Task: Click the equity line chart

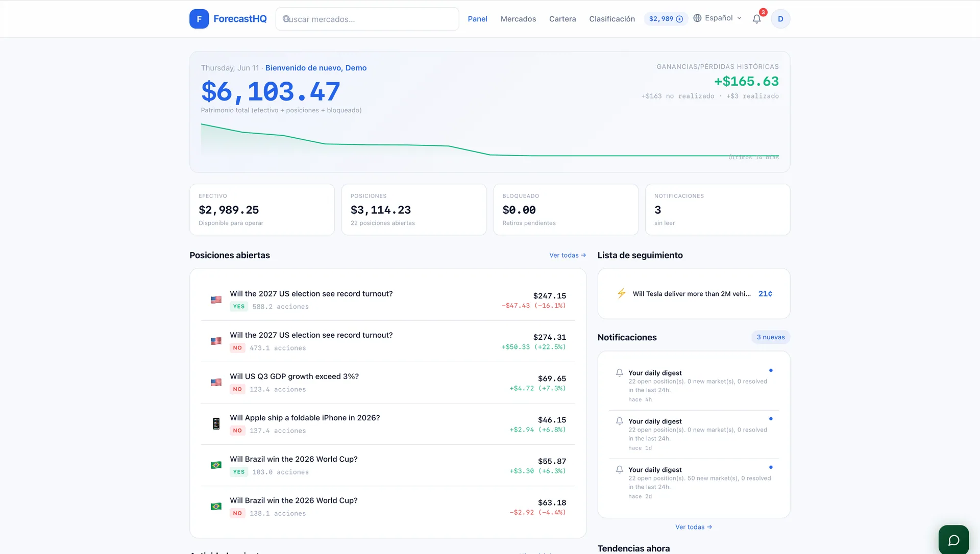Action: [490, 140]
